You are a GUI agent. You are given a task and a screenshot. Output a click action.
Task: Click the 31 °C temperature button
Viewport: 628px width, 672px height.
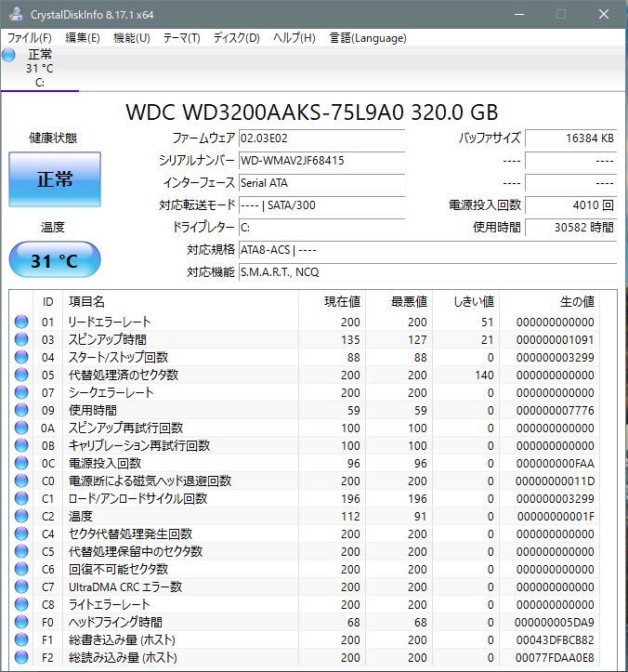coord(55,259)
